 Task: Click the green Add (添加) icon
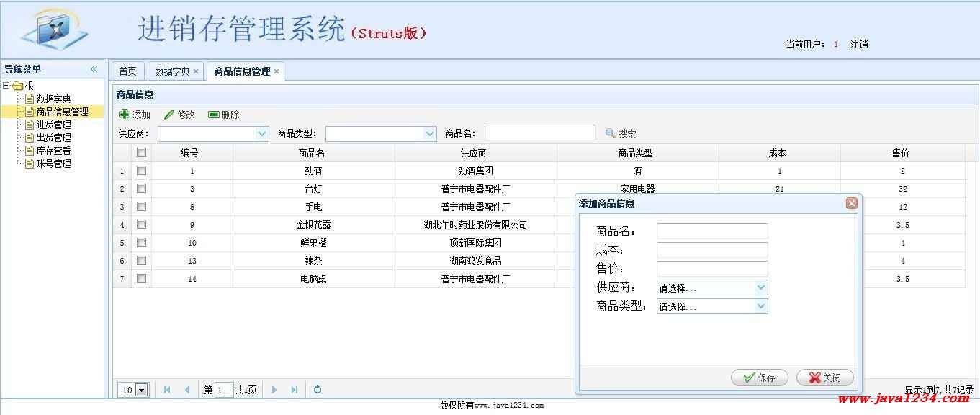(125, 115)
